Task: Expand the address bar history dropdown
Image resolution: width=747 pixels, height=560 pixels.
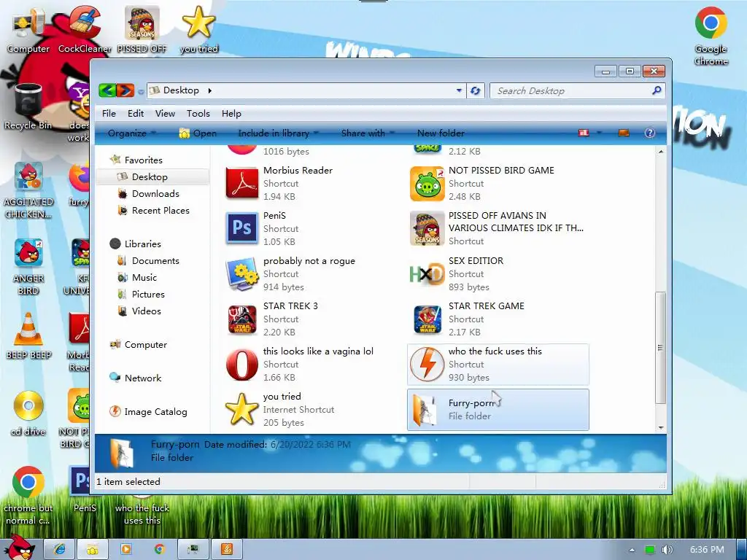Action: tap(459, 90)
